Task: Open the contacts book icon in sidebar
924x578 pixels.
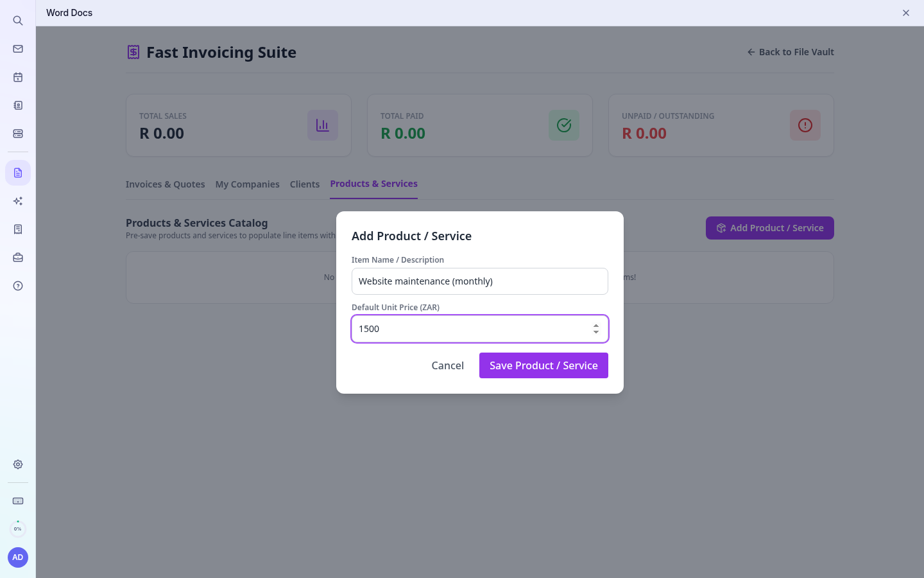Action: click(18, 105)
